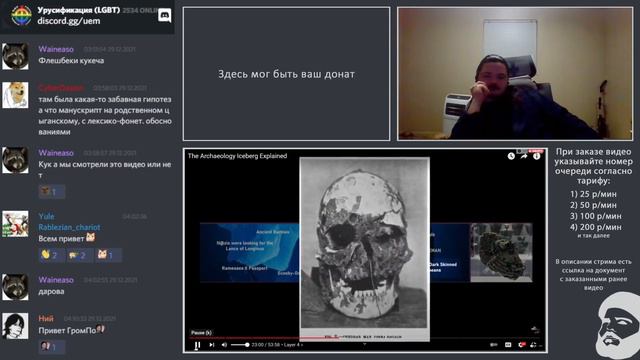Click the video timestamp 23:00 / 53:58
The height and width of the screenshot is (360, 640).
[266, 345]
